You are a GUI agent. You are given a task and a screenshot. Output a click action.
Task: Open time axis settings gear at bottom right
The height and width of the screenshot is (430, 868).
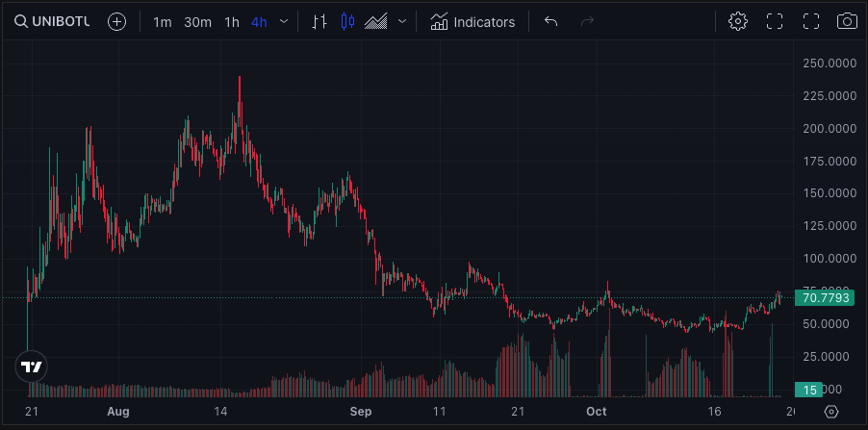[x=831, y=412]
